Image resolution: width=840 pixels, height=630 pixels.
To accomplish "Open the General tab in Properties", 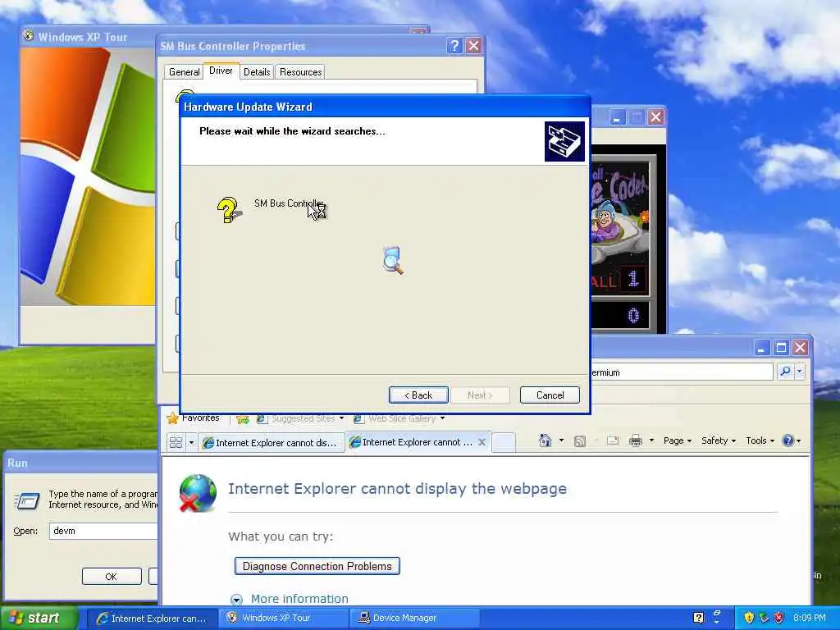I will tap(185, 72).
